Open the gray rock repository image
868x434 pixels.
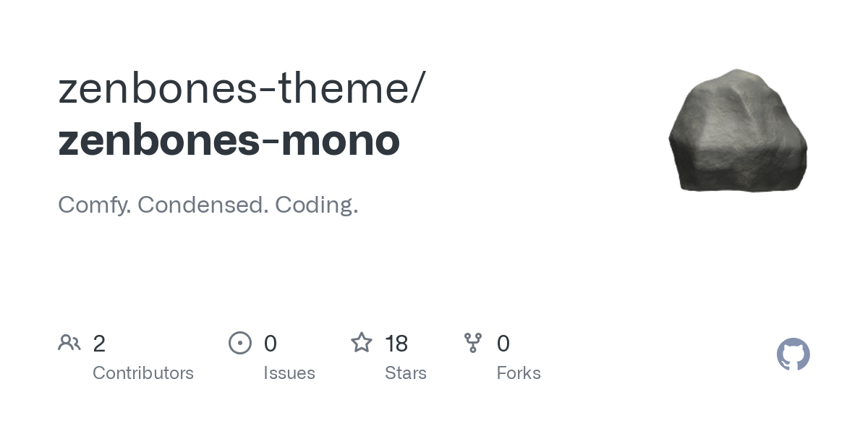[737, 131]
